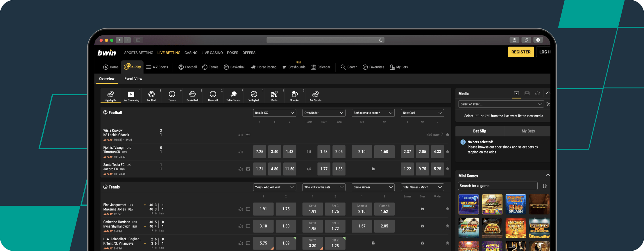Open the Highlights sports filter
Screen dimensions: 644x251
click(110, 96)
